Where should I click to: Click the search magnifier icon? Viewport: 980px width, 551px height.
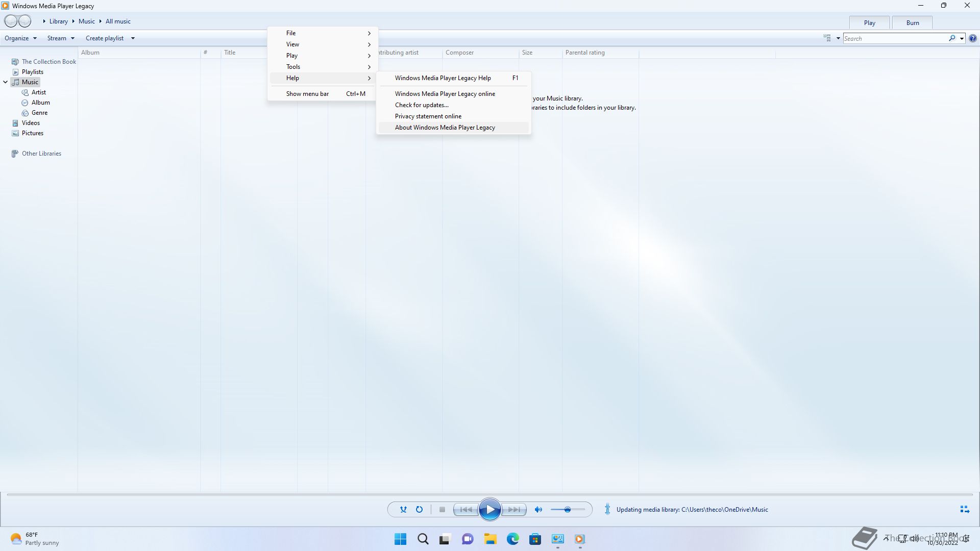pyautogui.click(x=952, y=38)
